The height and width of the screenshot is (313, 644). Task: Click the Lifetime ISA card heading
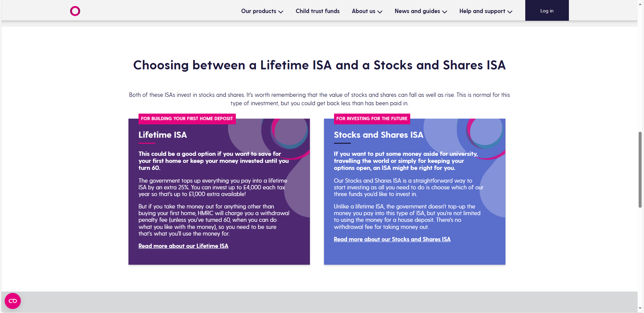click(163, 135)
